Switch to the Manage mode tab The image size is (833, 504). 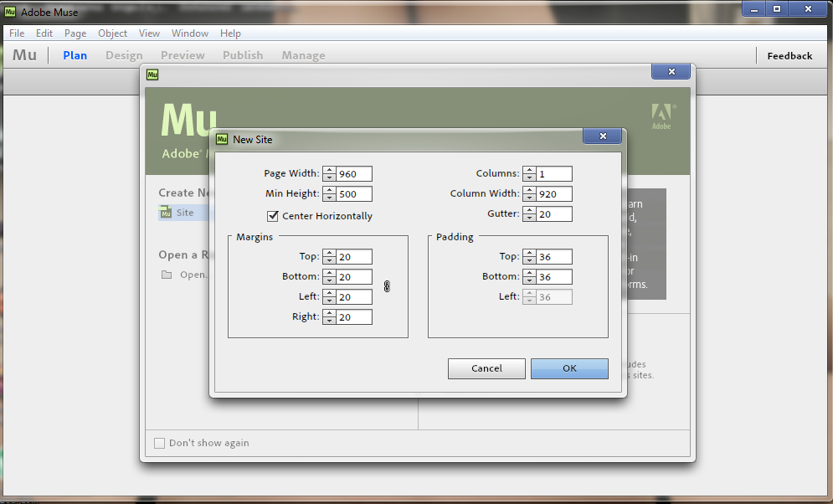pos(303,55)
